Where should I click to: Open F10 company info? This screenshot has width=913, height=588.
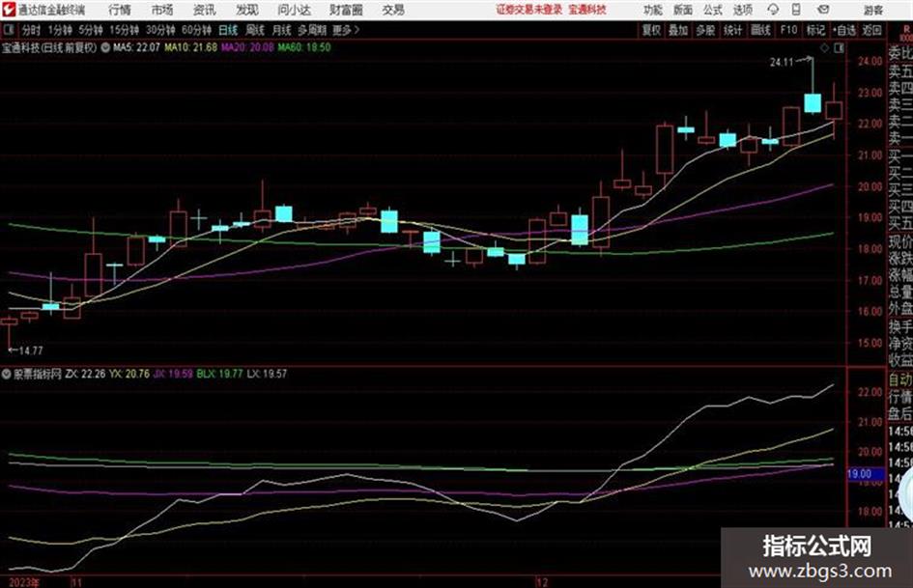point(788,30)
